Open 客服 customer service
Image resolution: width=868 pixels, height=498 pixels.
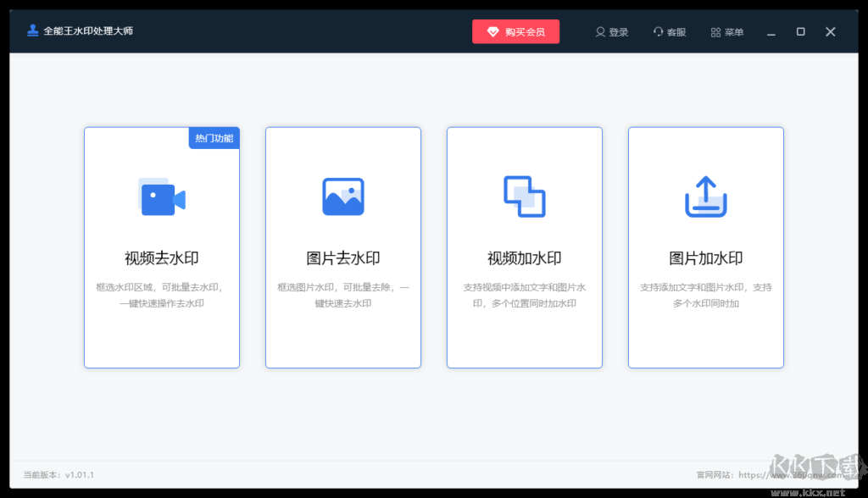(671, 31)
